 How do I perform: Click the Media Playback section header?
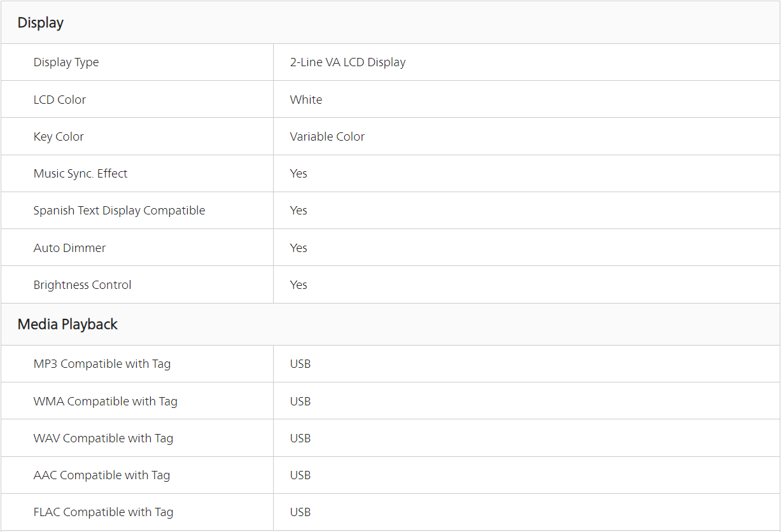(x=67, y=325)
